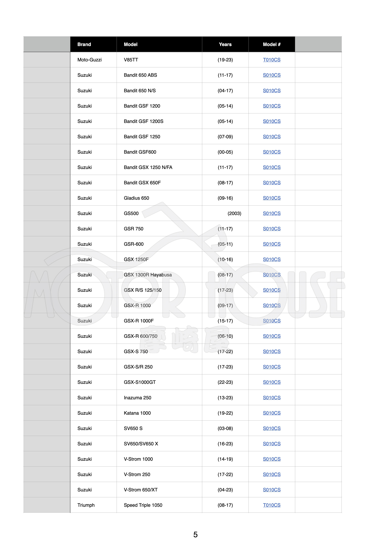Open the S010CS link for V-Strom 650/XT
Image resolution: width=392 pixels, height=555 pixels.
(272, 490)
